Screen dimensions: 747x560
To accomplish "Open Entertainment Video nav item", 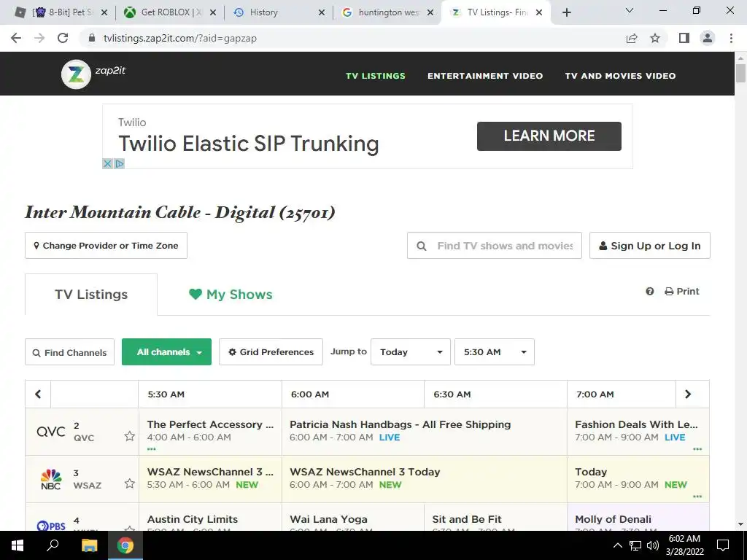I will click(485, 76).
